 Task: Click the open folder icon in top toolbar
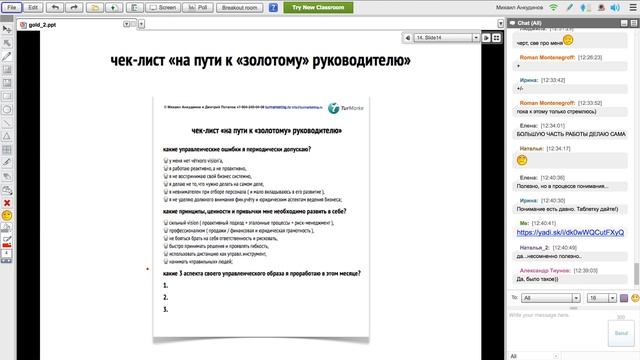point(95,7)
